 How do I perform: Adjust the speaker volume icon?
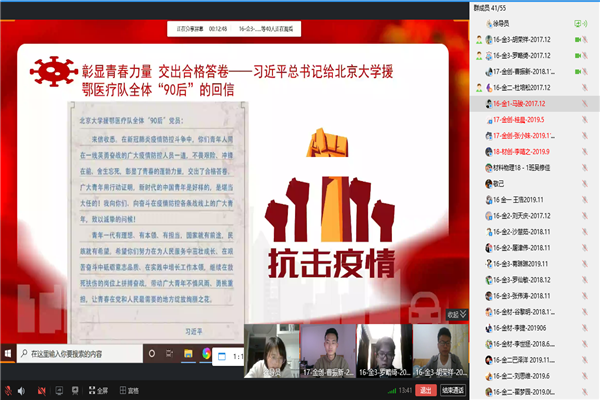[21, 391]
